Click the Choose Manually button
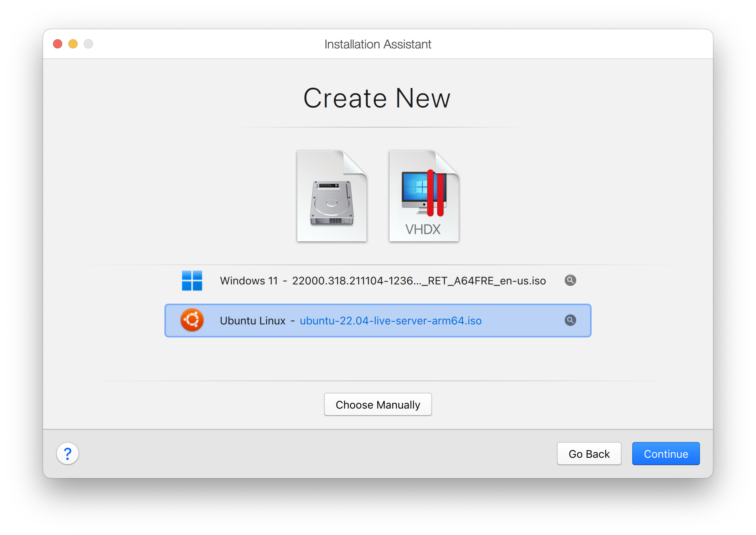Screen dimensions: 756x535 (x=378, y=404)
